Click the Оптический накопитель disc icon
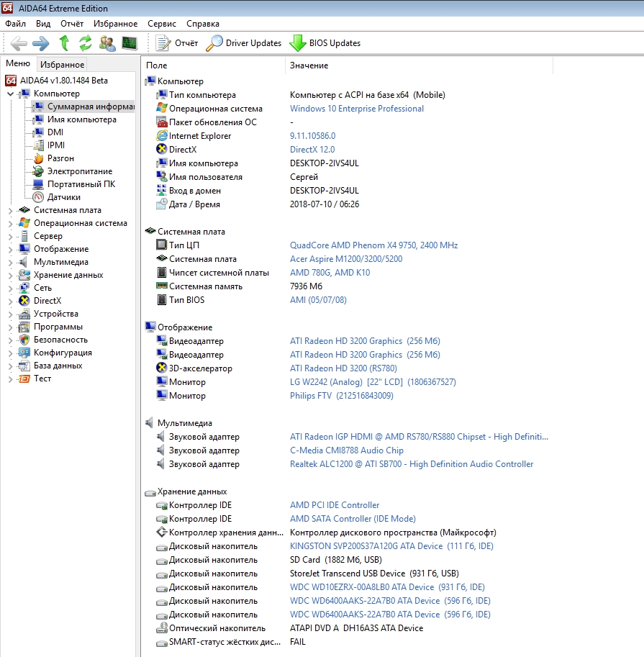The image size is (644, 657). tap(162, 628)
